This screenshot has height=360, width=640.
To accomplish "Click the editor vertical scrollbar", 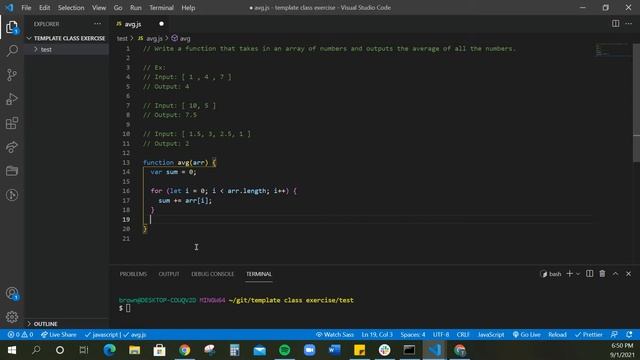I will coord(636,102).
